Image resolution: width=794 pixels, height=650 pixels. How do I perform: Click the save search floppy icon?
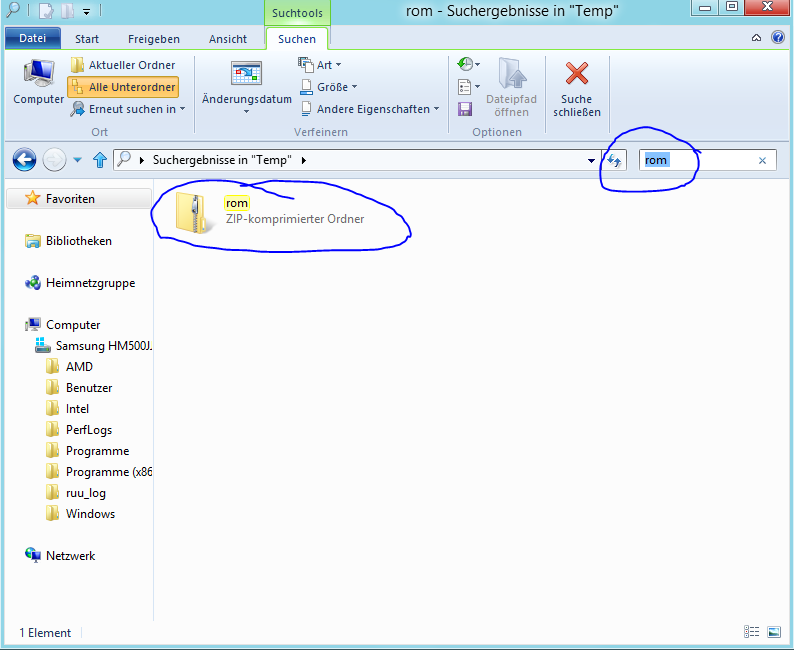465,109
